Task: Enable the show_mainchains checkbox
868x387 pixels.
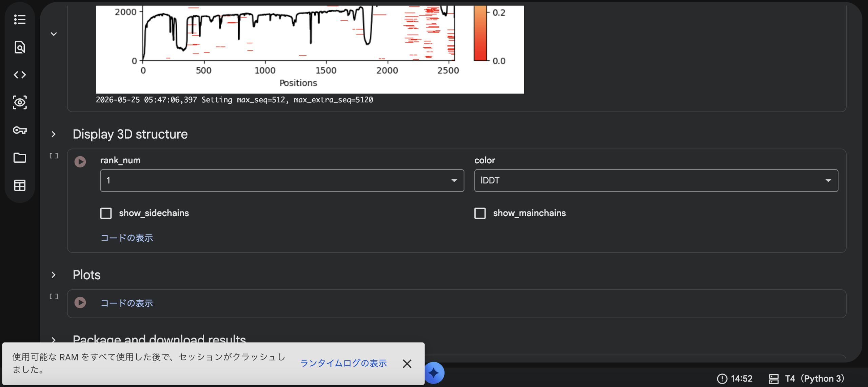Action: click(x=480, y=213)
